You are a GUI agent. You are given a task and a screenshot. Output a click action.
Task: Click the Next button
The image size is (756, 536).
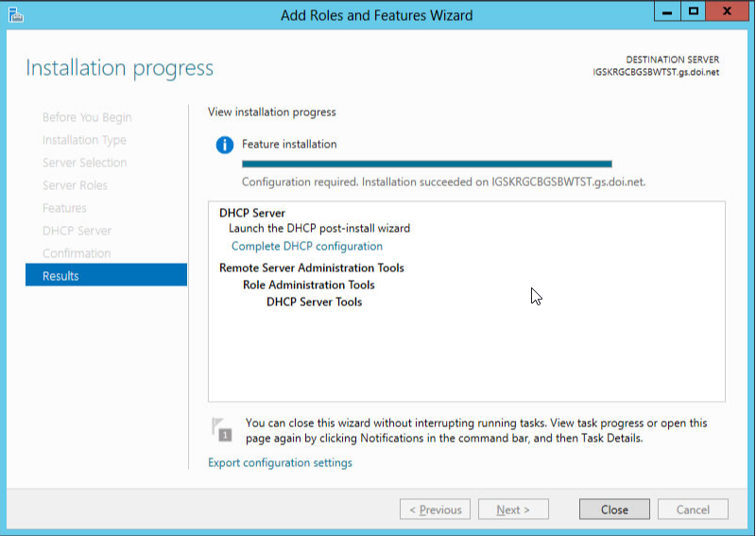tap(513, 510)
